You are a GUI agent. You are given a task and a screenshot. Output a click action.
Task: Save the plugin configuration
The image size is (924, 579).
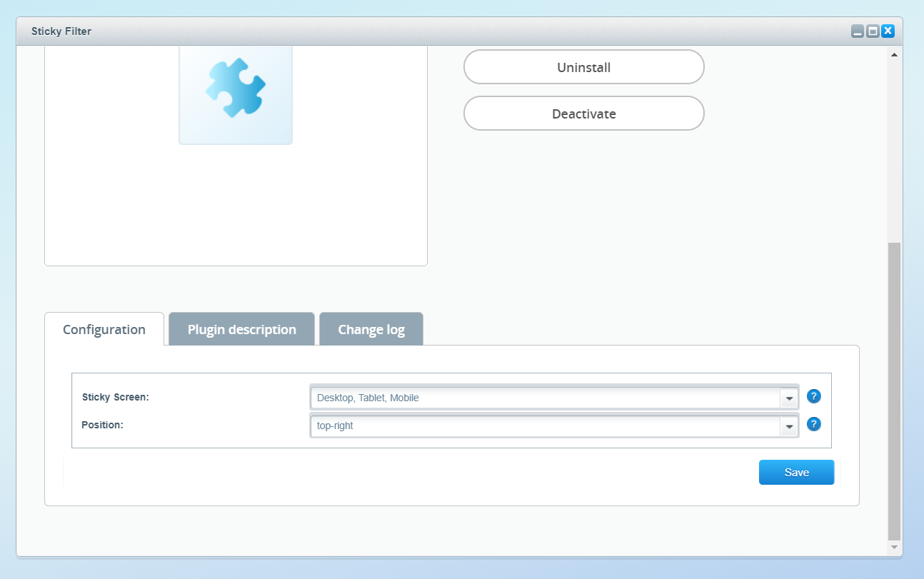pyautogui.click(x=796, y=473)
